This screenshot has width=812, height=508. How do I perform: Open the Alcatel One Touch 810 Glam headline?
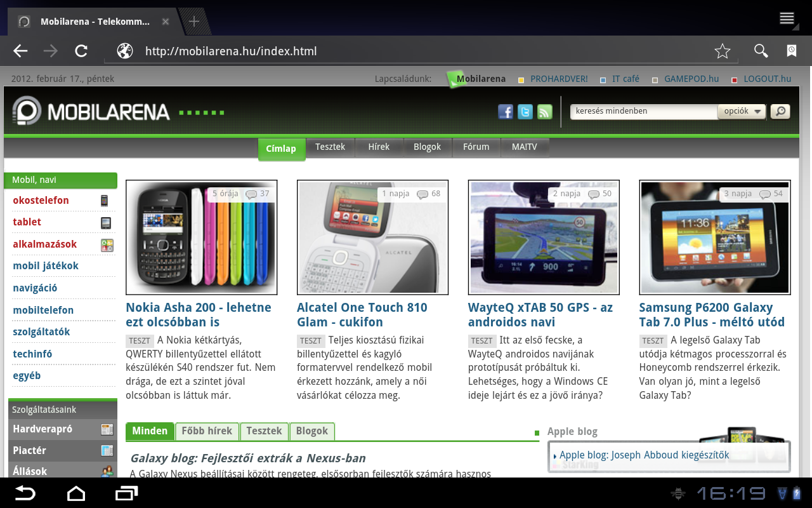click(x=362, y=314)
